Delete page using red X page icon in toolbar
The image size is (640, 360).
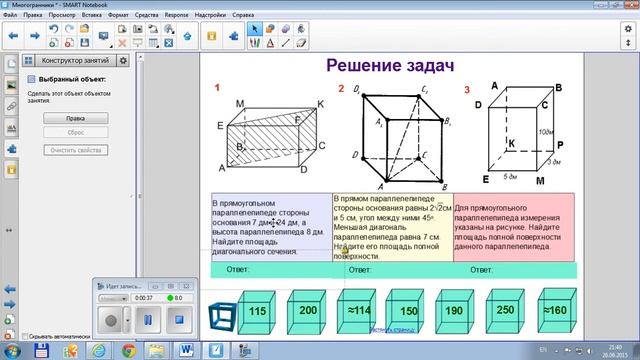(69, 43)
